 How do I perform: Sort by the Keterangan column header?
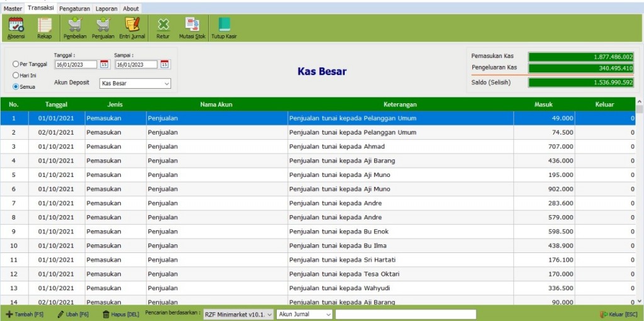click(x=400, y=104)
